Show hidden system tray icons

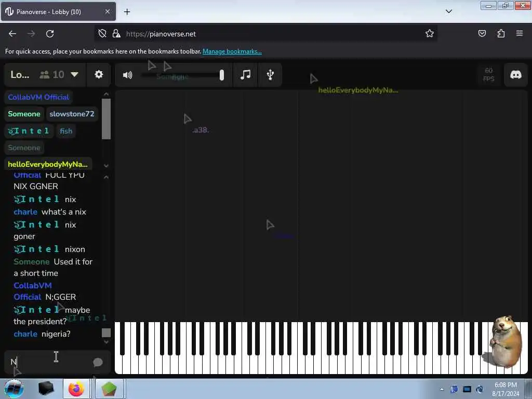(x=442, y=389)
